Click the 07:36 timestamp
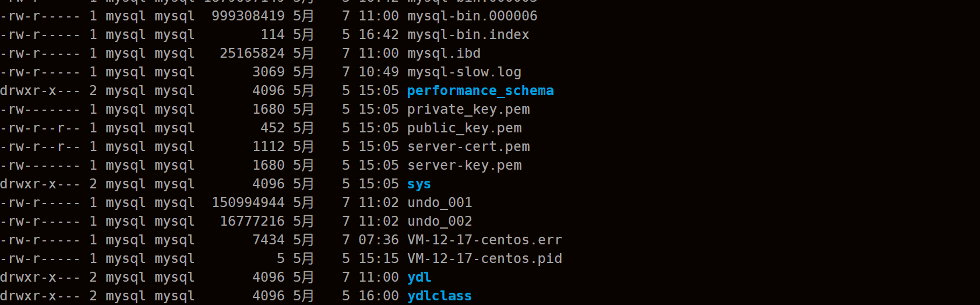Screen dimensions: 980x305 (379, 240)
